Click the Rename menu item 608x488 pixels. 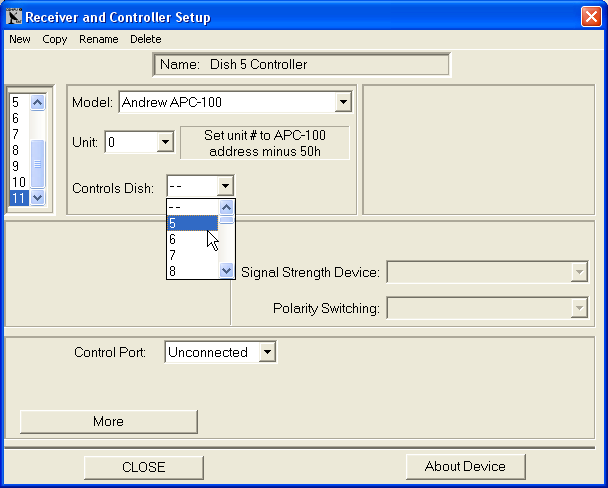coord(97,39)
